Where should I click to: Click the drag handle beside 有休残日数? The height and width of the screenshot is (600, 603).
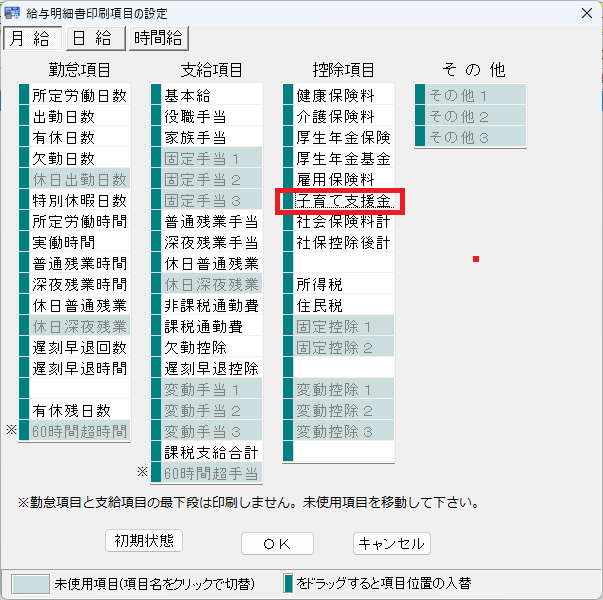[24, 410]
